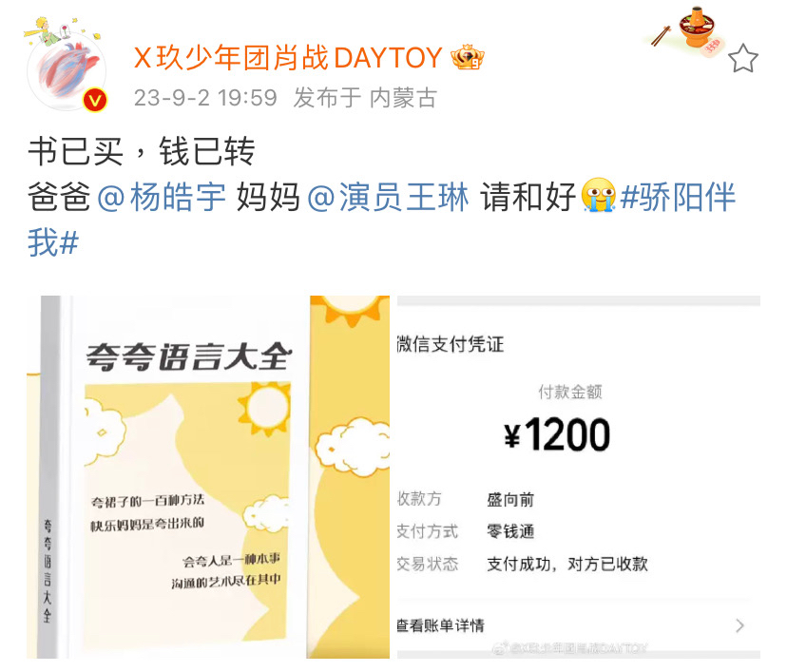Open the WeChat payment receipt image
The height and width of the screenshot is (672, 787).
pos(579,477)
